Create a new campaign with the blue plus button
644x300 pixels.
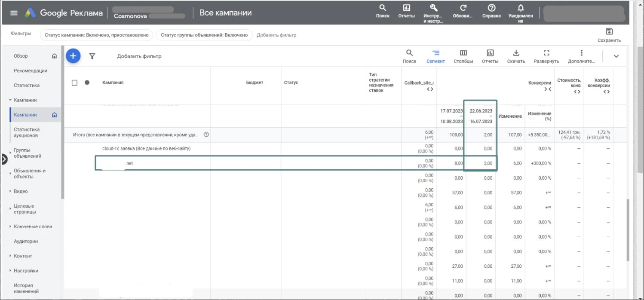click(x=73, y=56)
